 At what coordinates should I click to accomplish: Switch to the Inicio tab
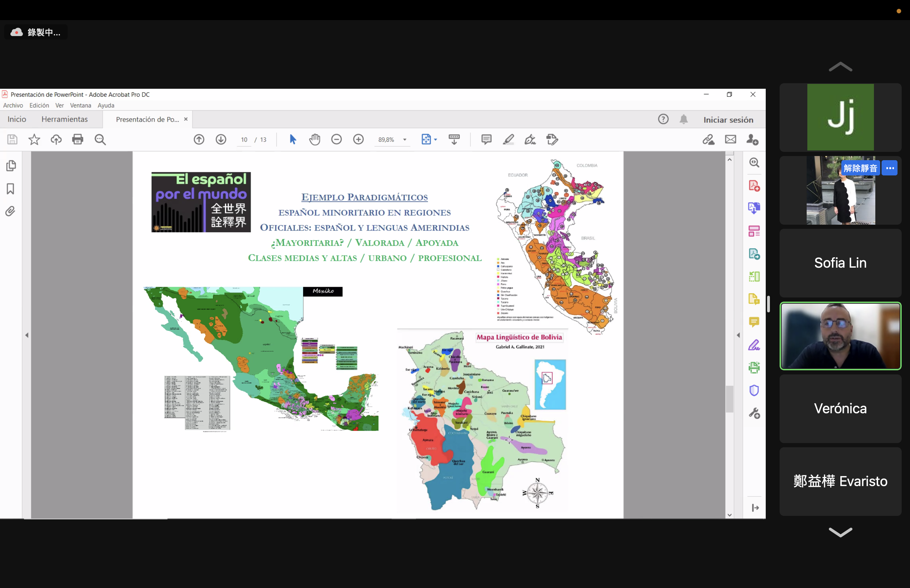click(x=17, y=119)
